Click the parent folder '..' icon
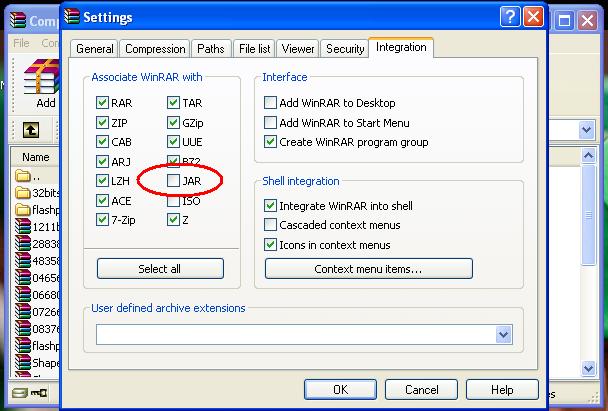Viewport: 608px width, 411px height. tap(22, 176)
